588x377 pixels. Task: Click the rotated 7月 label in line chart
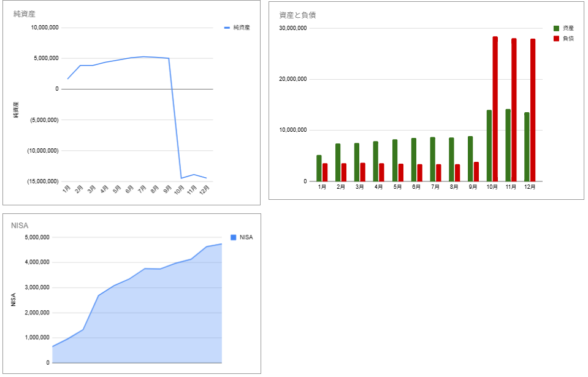tap(142, 189)
